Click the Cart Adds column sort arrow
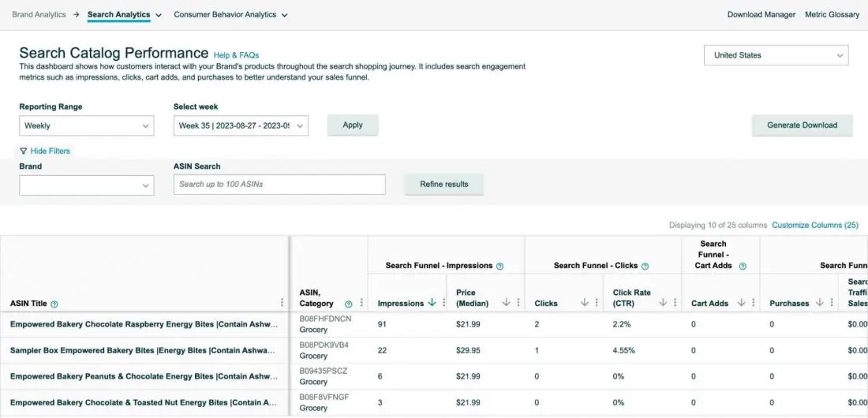 click(x=740, y=303)
